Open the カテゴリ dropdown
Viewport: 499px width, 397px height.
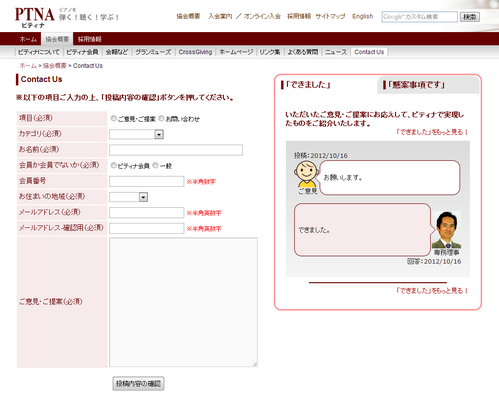coord(136,134)
